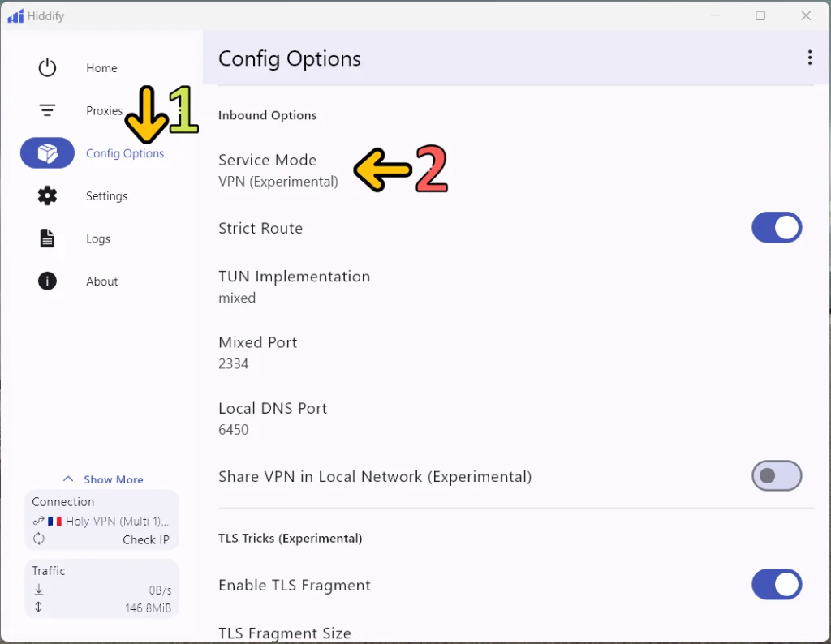Click the Config Options cube icon
The image size is (831, 644).
tap(46, 152)
